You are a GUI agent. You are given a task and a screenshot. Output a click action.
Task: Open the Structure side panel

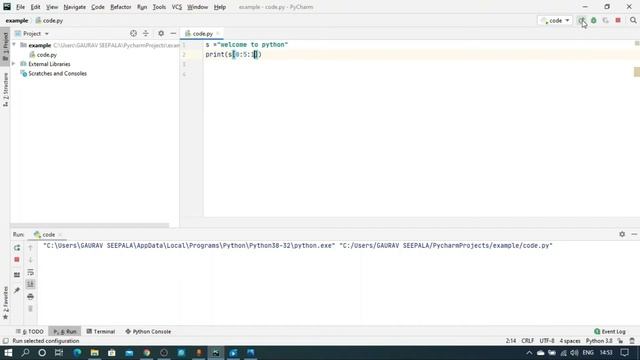pyautogui.click(x=5, y=90)
